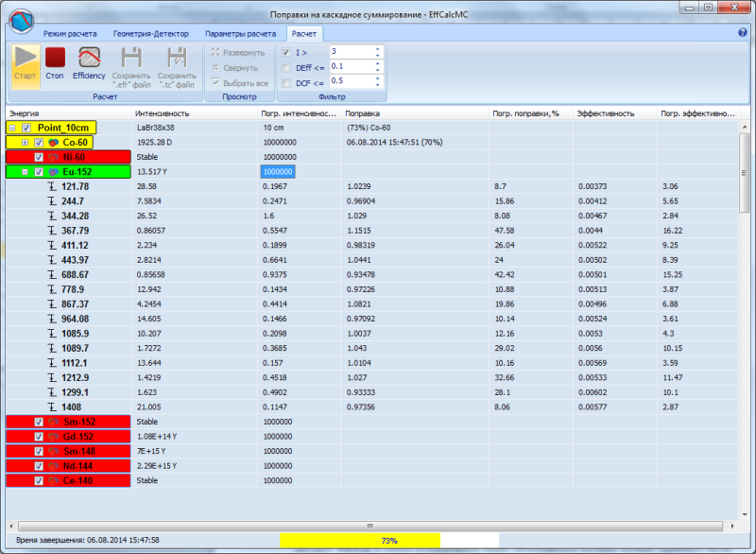The image size is (756, 554).
Task: Click the Старт play icon
Action: point(26,59)
